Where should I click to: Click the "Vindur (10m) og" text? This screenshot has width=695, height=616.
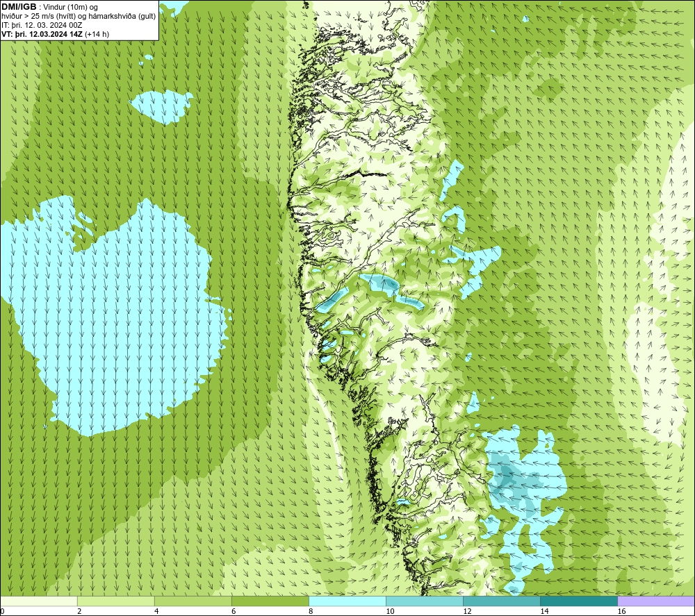tap(70, 7)
